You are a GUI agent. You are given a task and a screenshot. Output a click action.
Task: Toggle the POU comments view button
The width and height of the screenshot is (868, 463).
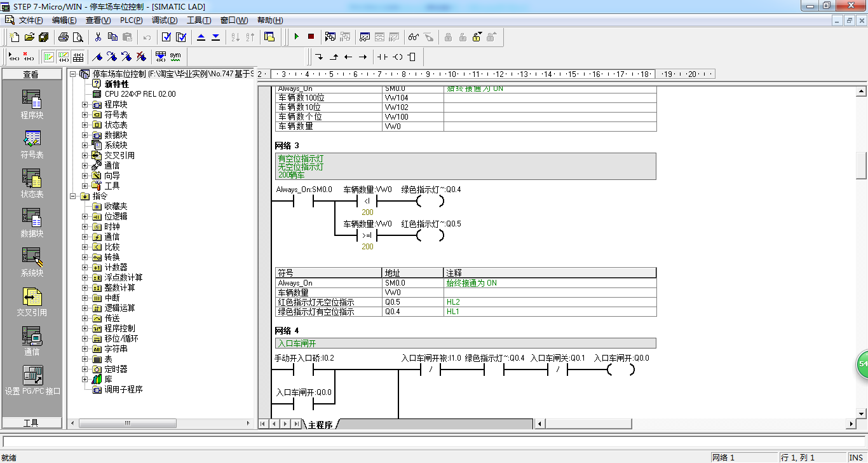49,57
